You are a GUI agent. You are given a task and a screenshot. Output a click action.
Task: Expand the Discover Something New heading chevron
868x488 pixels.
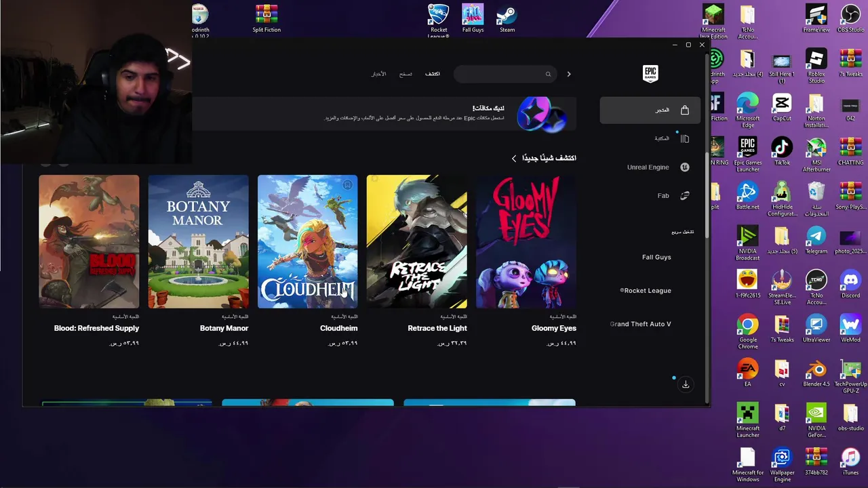coord(514,159)
